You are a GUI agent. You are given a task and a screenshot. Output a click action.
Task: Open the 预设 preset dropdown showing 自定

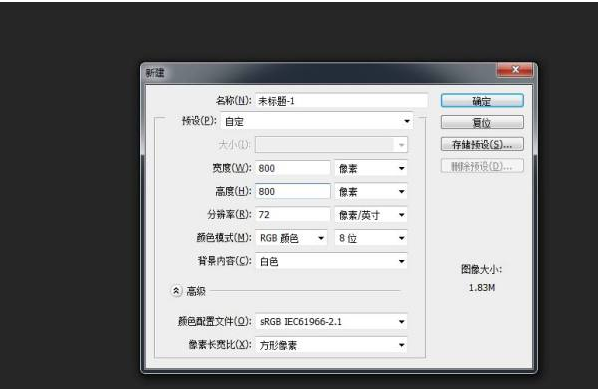pos(317,122)
